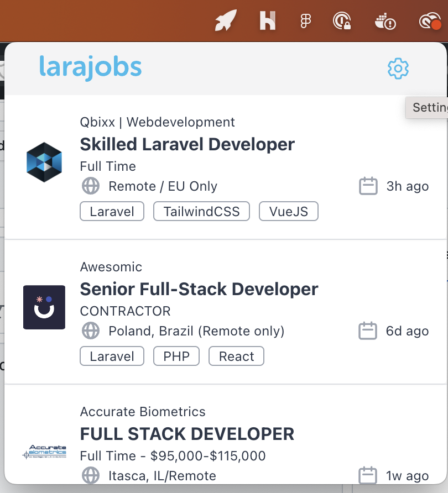Click the globe icon beside Itasca, IL/Remote
The height and width of the screenshot is (493, 448).
(x=91, y=475)
